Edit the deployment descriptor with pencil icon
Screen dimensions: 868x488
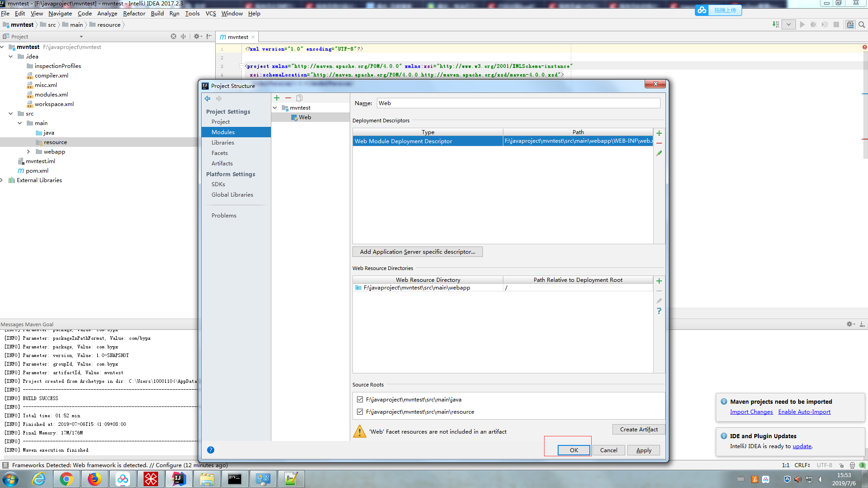click(659, 153)
